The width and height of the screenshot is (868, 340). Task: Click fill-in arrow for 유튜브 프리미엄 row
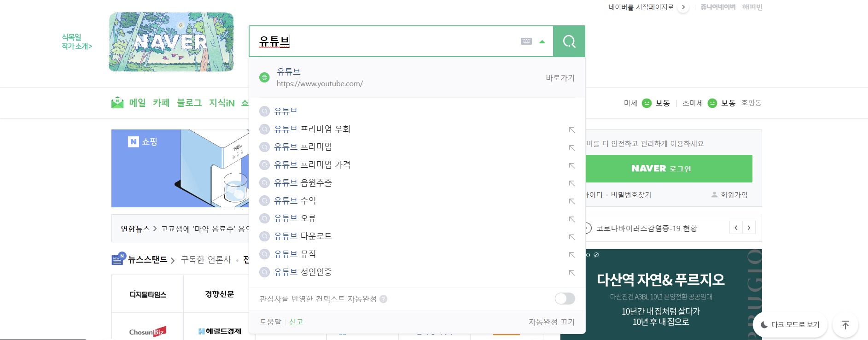click(571, 148)
